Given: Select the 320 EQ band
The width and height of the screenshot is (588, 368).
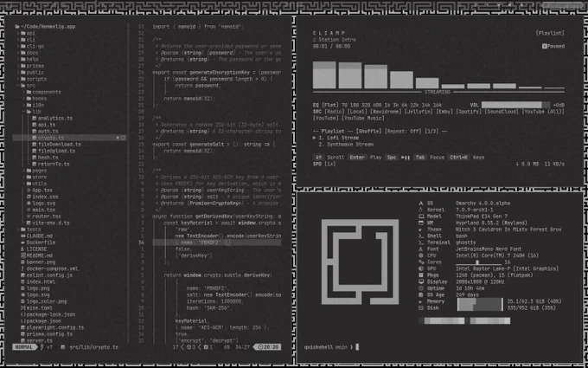Looking at the screenshot, I should pyautogui.click(x=366, y=105).
